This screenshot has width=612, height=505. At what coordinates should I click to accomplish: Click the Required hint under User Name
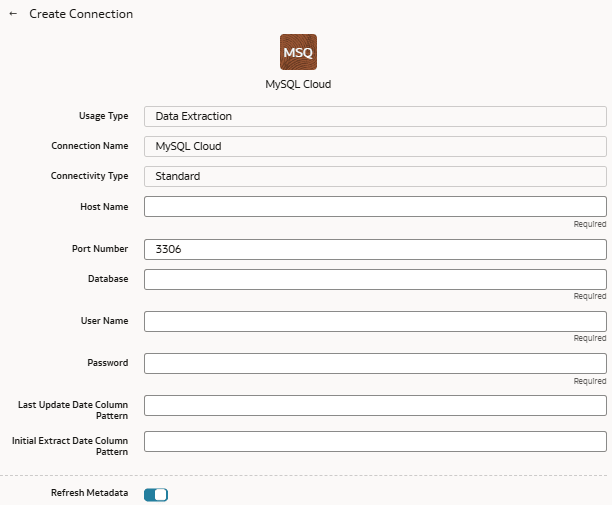(x=590, y=338)
